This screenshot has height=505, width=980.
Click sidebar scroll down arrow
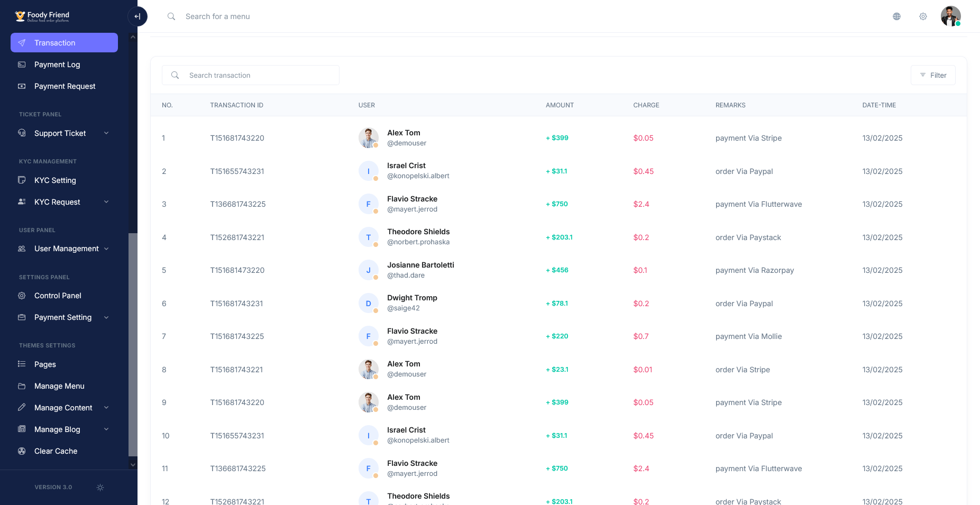tap(133, 465)
